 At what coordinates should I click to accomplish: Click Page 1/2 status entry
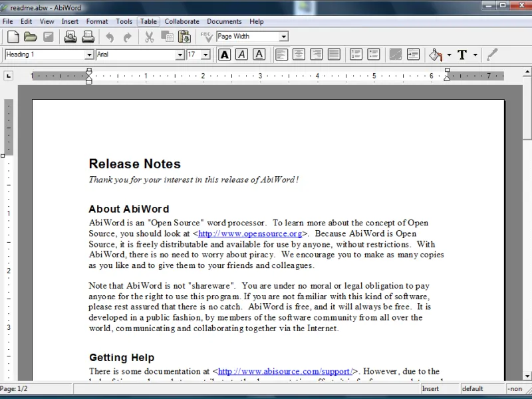[36, 389]
